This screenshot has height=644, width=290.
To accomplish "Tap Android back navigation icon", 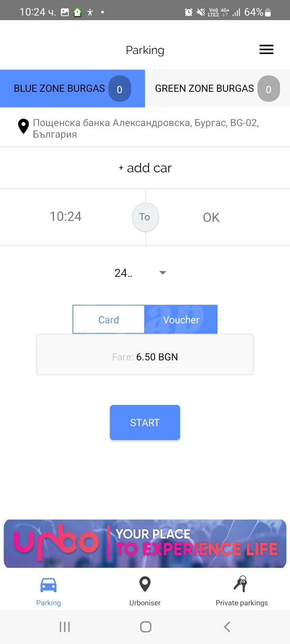I will [x=227, y=627].
